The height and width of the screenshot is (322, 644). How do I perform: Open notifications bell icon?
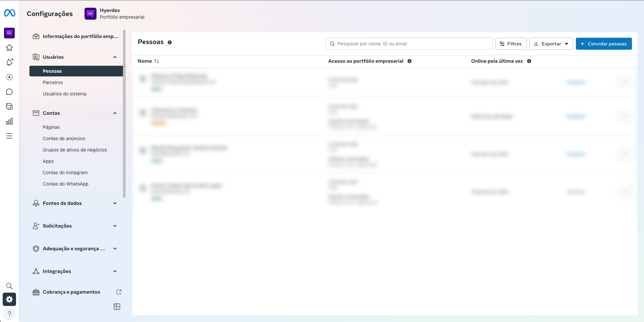(9, 62)
